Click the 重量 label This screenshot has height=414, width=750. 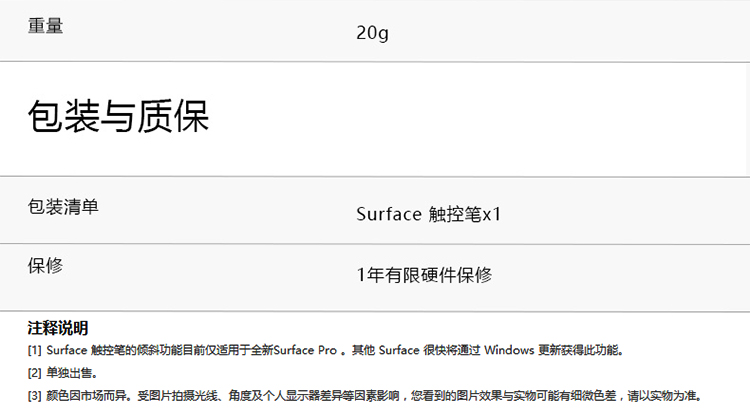[x=45, y=26]
